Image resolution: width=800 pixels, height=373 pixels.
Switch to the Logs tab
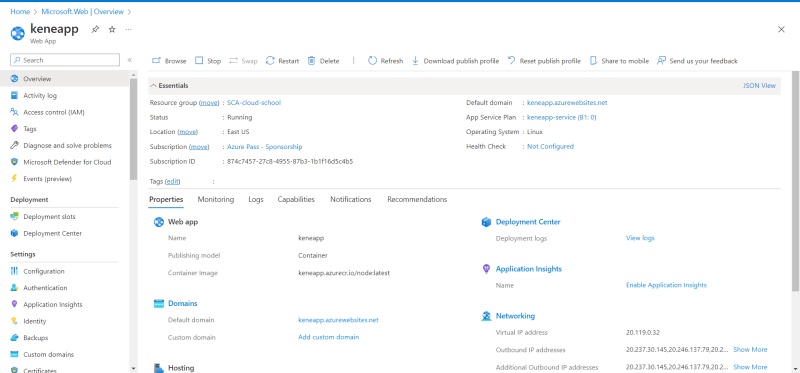coord(256,200)
